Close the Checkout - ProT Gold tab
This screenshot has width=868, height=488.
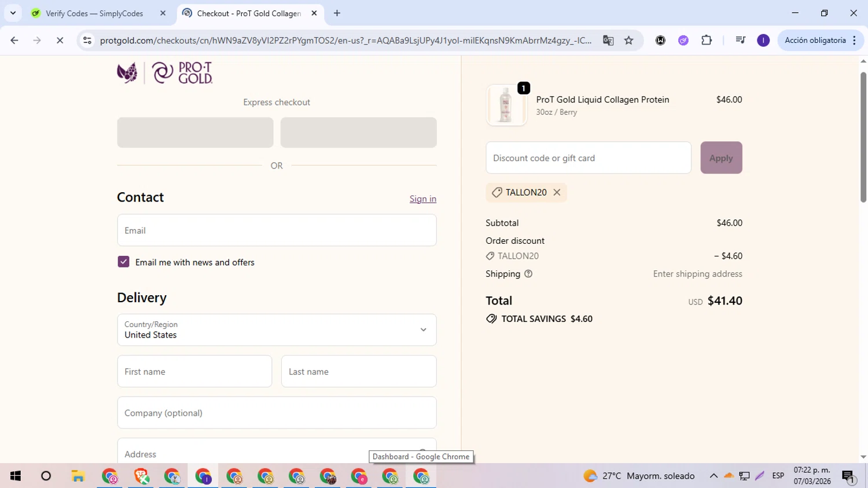(x=314, y=13)
